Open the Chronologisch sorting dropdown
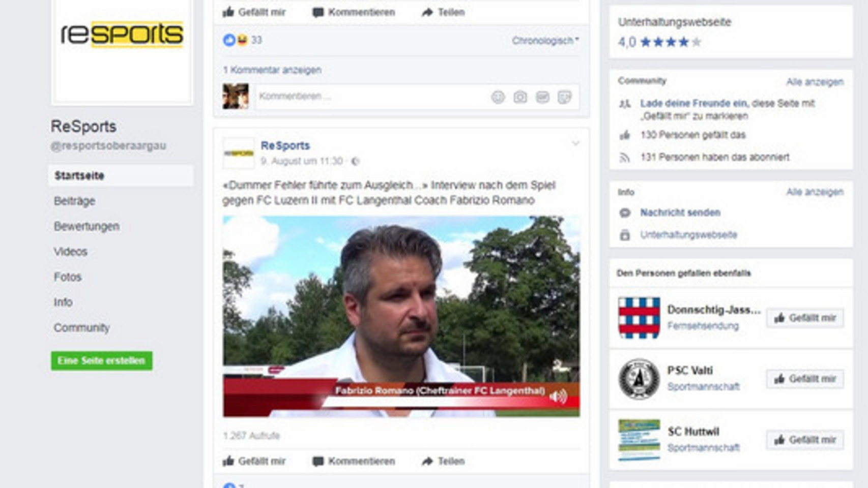Image resolution: width=868 pixels, height=488 pixels. point(545,40)
